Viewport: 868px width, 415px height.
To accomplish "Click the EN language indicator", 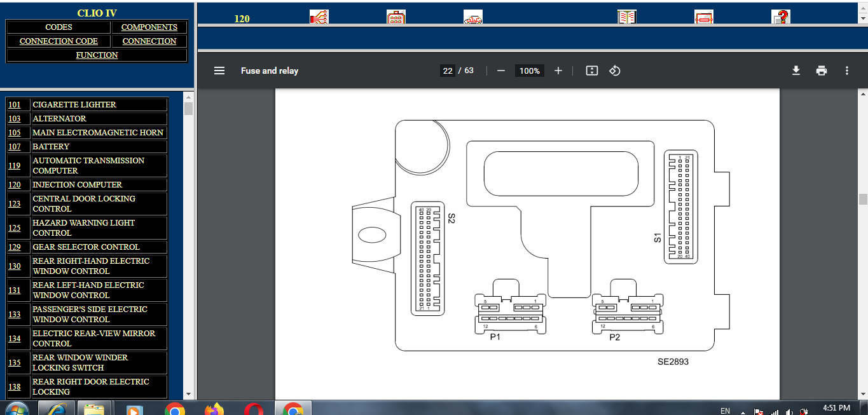I will coord(725,411).
